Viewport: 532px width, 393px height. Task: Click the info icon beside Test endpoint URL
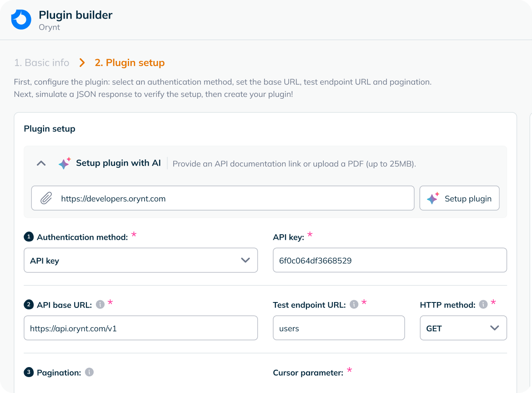[354, 304]
